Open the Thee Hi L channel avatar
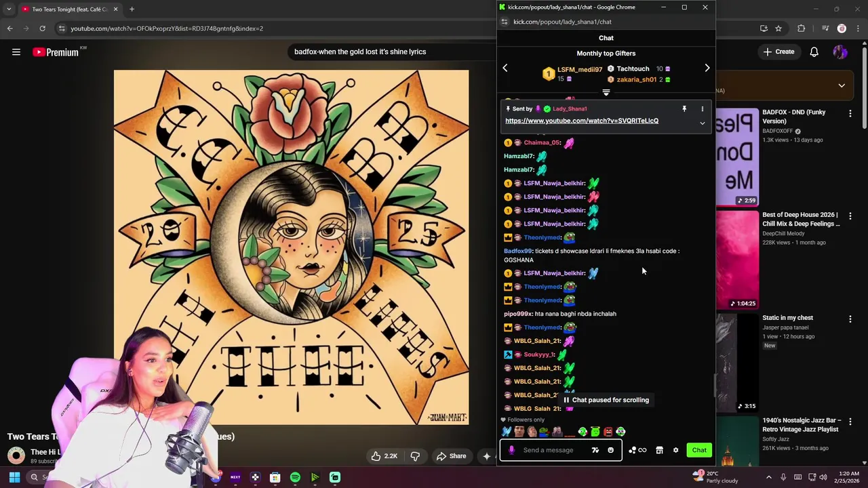 pyautogui.click(x=16, y=455)
